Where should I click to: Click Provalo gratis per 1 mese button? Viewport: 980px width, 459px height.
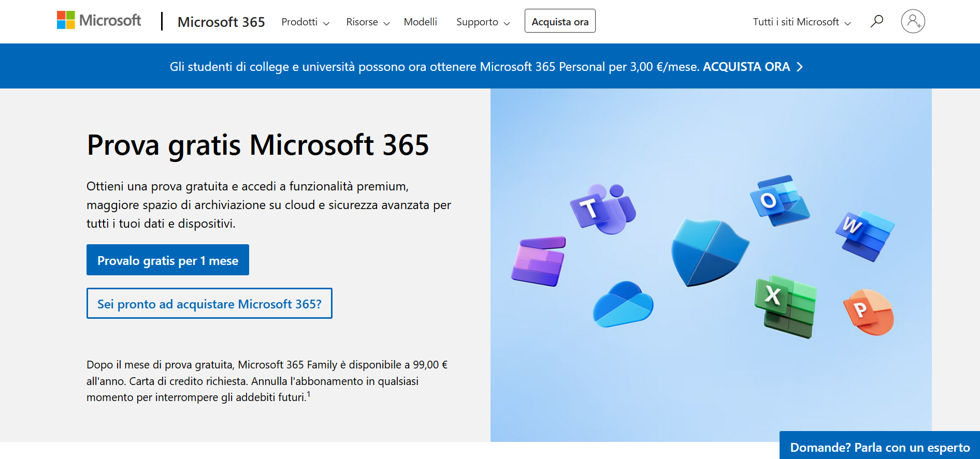168,260
